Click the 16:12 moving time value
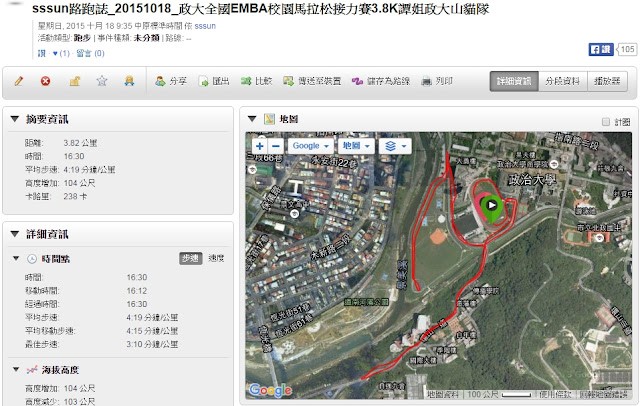The width and height of the screenshot is (640, 406). click(137, 291)
